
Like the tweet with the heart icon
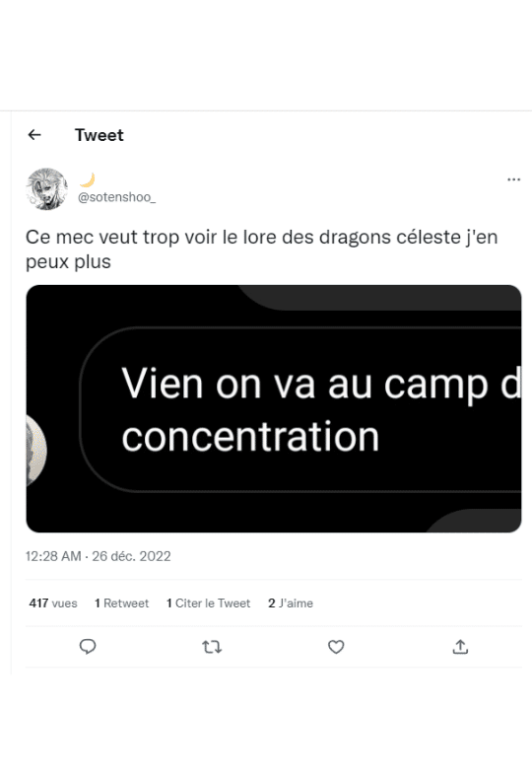336,646
